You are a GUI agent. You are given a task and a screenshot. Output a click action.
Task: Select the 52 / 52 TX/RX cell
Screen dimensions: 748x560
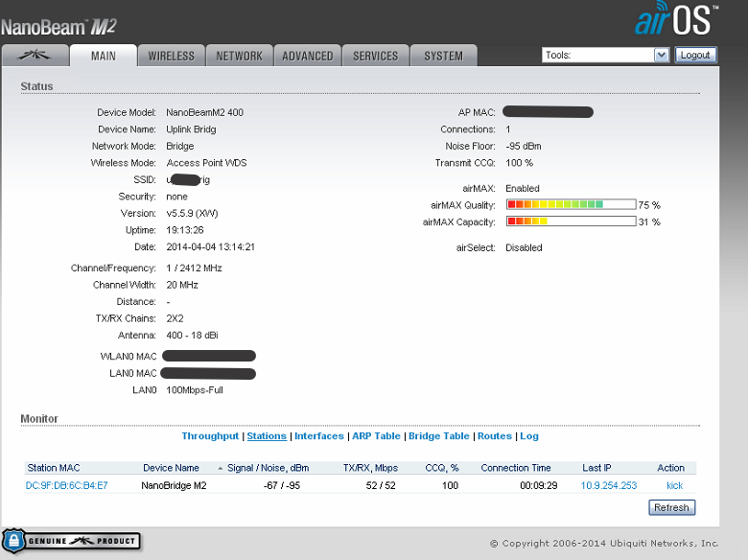(381, 485)
